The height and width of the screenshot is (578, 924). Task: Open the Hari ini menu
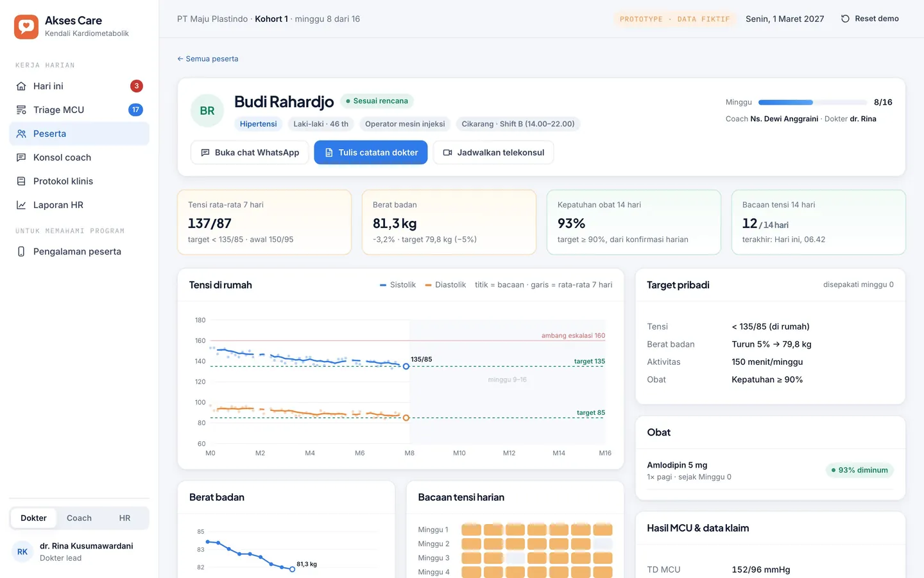[x=80, y=86]
